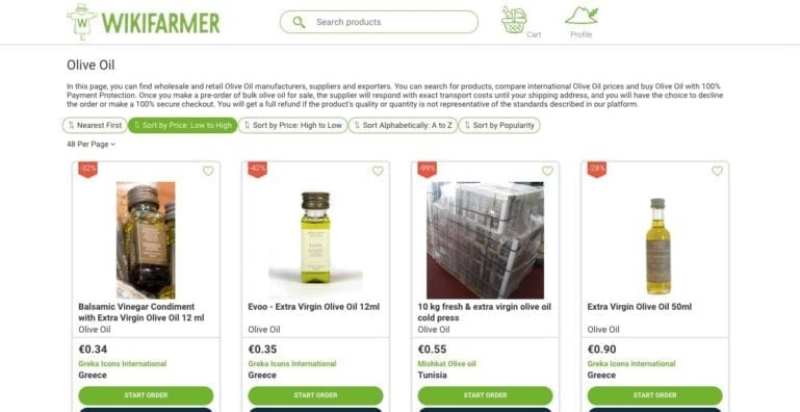Favorite the 10 kg olive oil heart icon
The height and width of the screenshot is (412, 800).
[x=547, y=171]
